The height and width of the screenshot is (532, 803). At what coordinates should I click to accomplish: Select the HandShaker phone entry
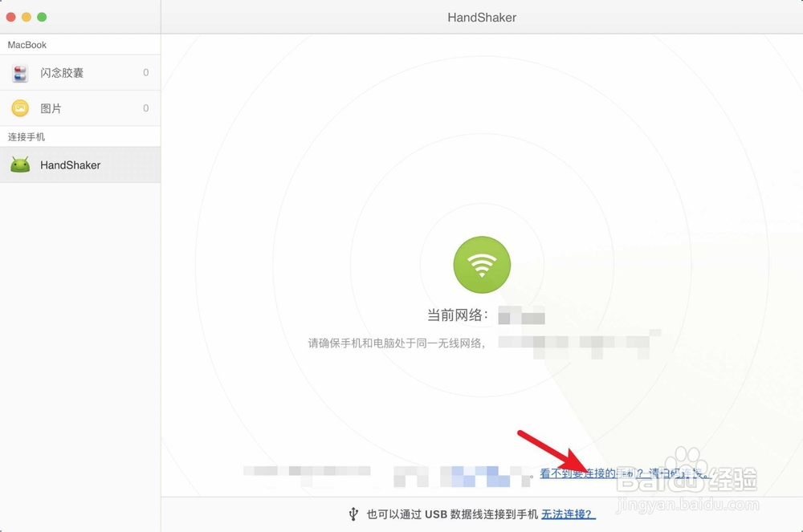(80, 164)
